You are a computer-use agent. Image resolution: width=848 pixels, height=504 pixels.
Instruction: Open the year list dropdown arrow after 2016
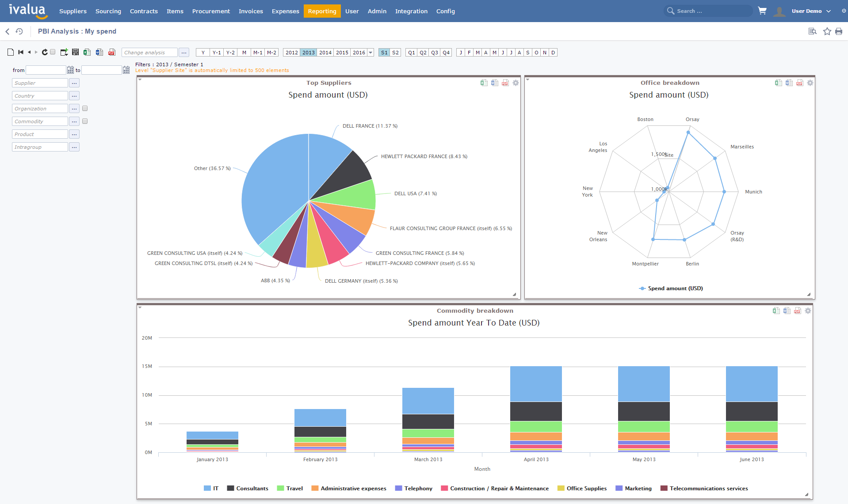coord(371,53)
